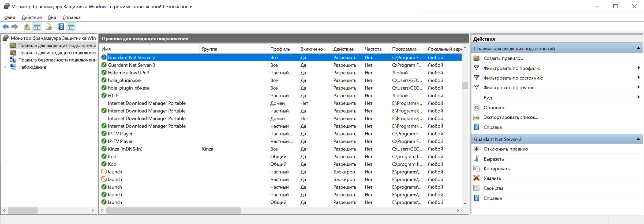Click the rule list horizontal scrollbar thumb
Screen dimensions: 644x224
(173, 211)
